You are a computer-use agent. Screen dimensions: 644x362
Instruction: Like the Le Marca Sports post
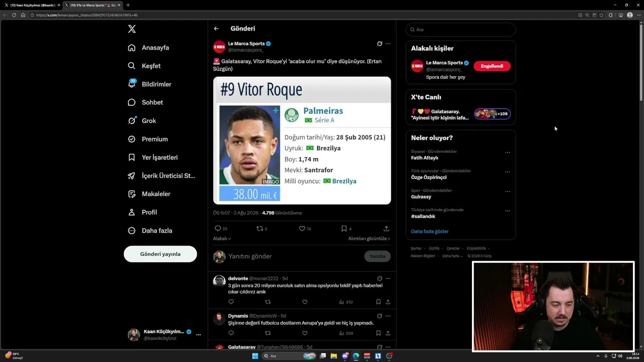pyautogui.click(x=302, y=228)
